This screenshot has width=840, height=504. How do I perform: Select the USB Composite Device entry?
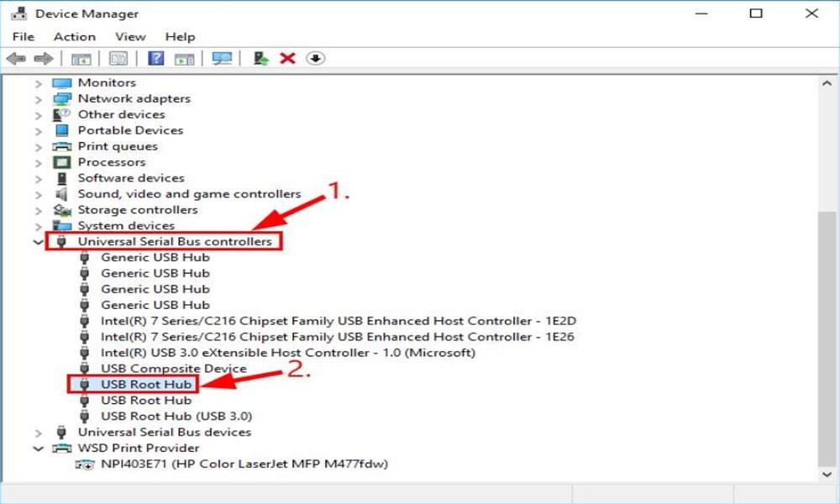pyautogui.click(x=174, y=369)
